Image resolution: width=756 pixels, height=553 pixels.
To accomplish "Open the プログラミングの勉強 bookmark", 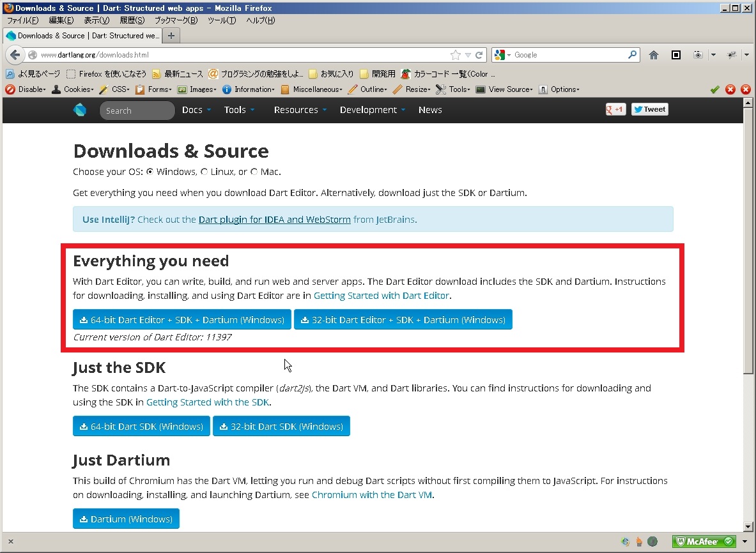I will click(256, 73).
